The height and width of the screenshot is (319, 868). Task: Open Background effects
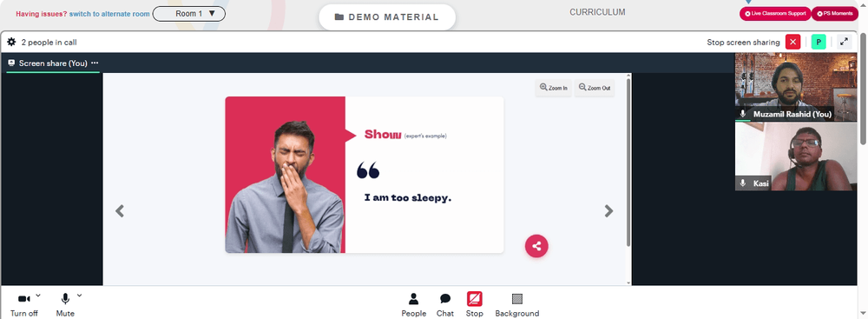point(517,305)
